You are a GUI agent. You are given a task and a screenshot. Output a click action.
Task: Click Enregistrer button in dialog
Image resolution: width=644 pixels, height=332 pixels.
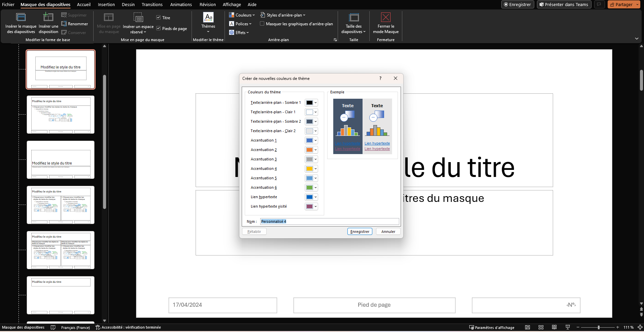pos(360,232)
